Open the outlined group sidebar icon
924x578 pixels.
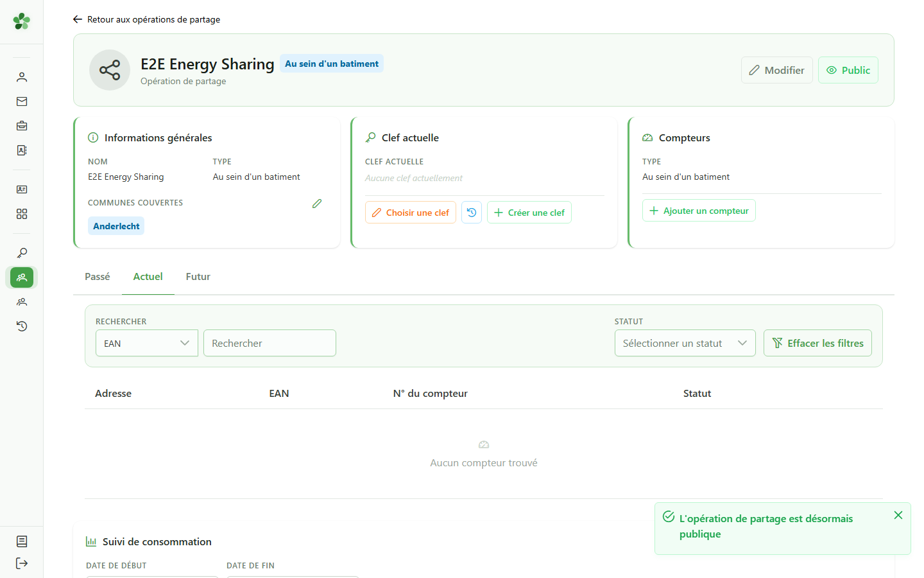(22, 302)
